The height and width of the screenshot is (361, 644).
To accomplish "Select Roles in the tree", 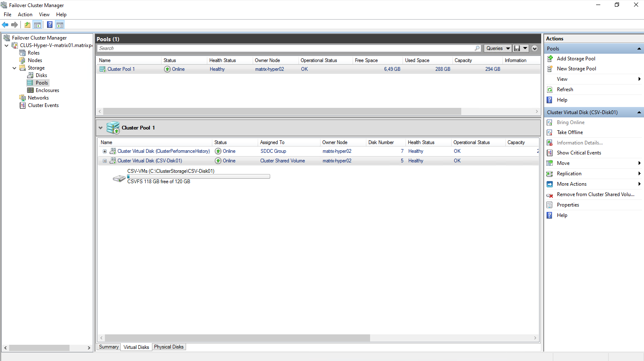I will coord(34,53).
